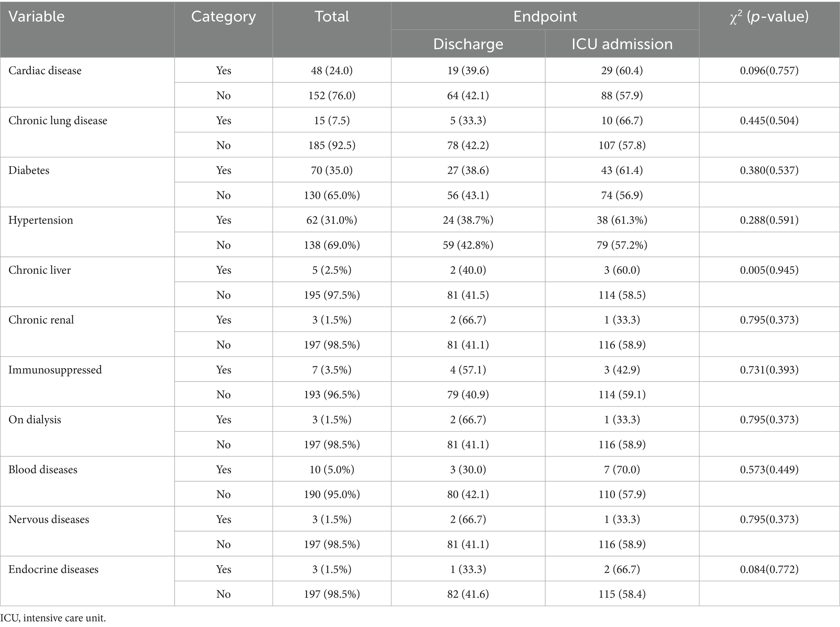Click the Endpoint header cell
Screen dimensions: 840x627
(x=545, y=17)
